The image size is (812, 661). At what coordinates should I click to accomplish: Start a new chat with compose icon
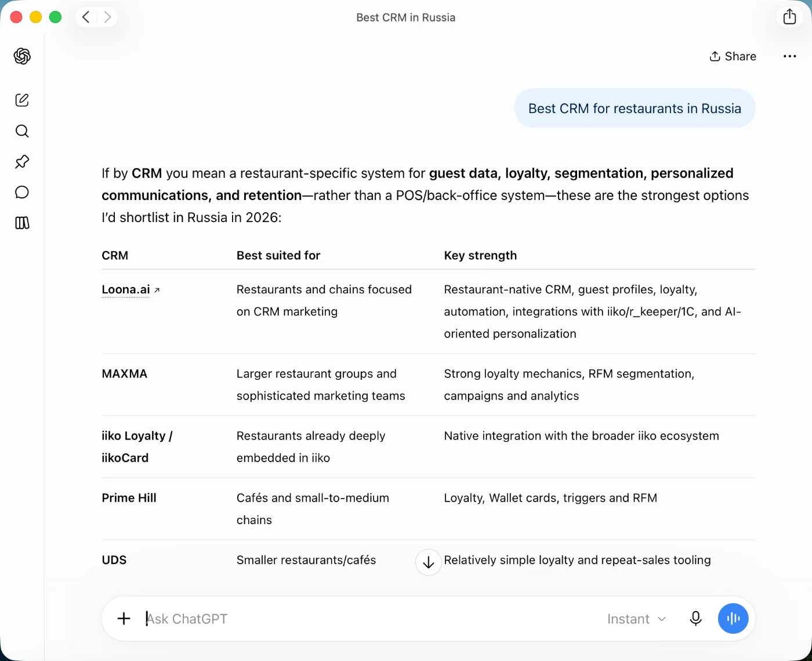(22, 100)
